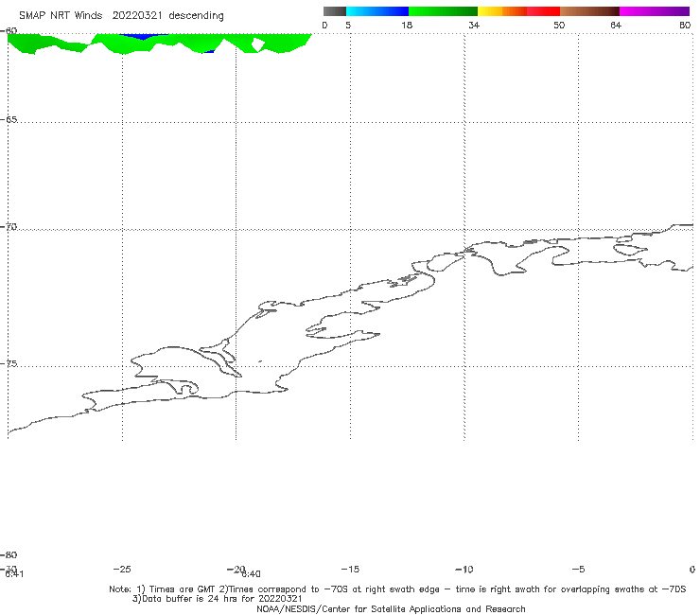Click the latitude label "-70"
Screen dimensions: 700x615
click(9, 227)
